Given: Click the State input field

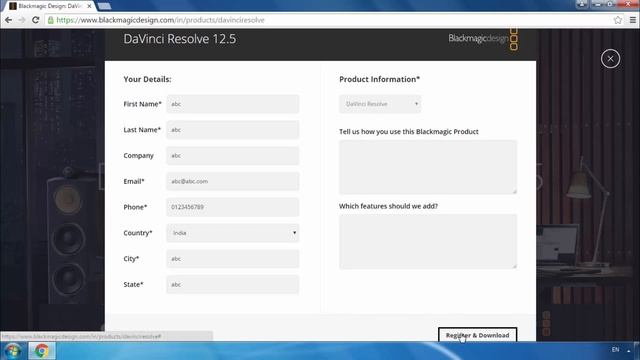Looking at the screenshot, I should coord(233,284).
